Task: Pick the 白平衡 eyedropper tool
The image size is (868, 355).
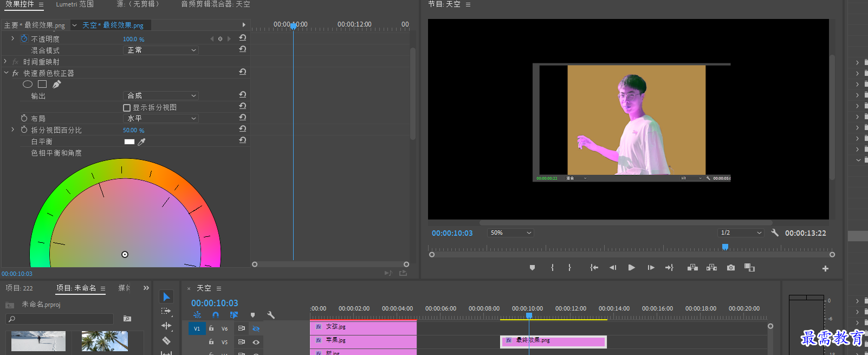Action: click(x=141, y=142)
